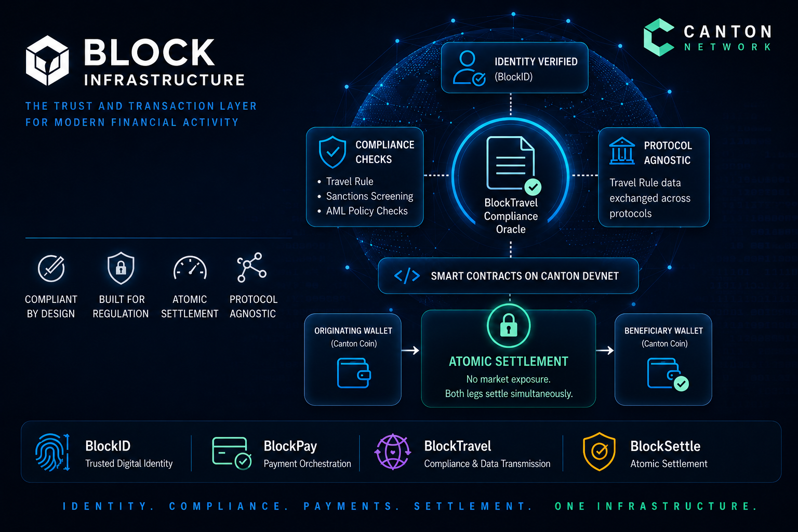The width and height of the screenshot is (798, 532).
Task: Click the "BUILT FOR REGULATION" label
Action: tap(121, 307)
